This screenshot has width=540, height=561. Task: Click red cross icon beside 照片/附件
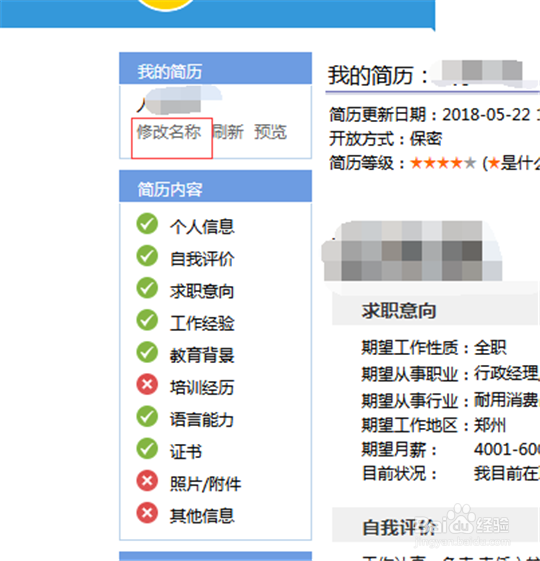[x=147, y=480]
